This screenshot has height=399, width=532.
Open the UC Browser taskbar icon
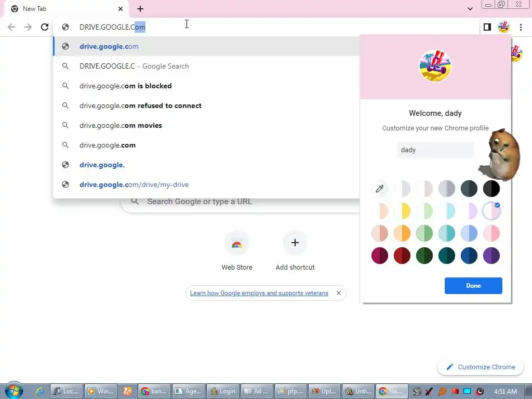click(x=127, y=392)
